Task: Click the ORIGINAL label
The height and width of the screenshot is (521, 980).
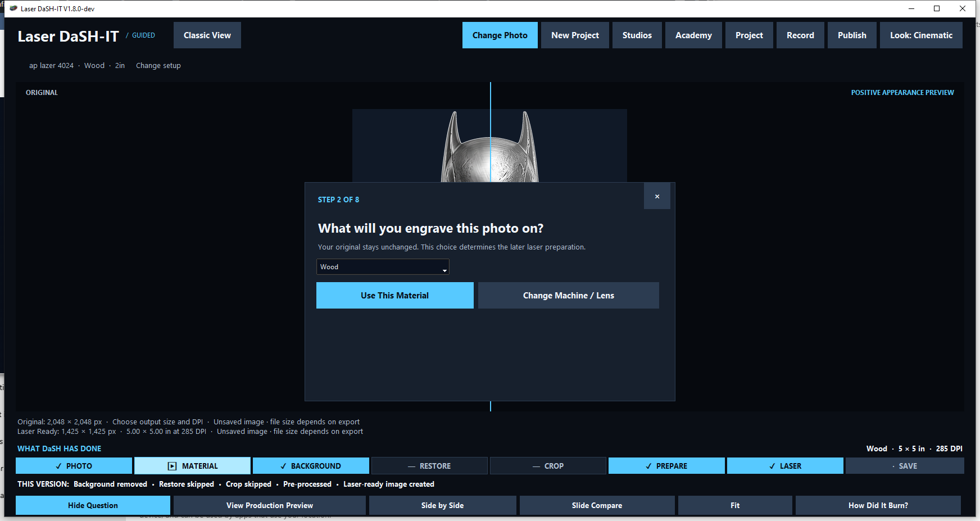Action: [42, 92]
